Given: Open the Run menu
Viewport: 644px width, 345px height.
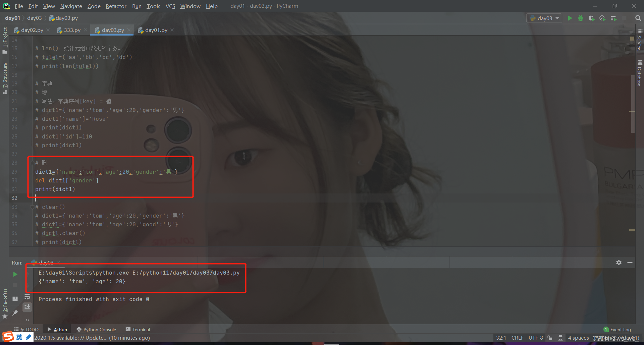Looking at the screenshot, I should click(x=137, y=6).
